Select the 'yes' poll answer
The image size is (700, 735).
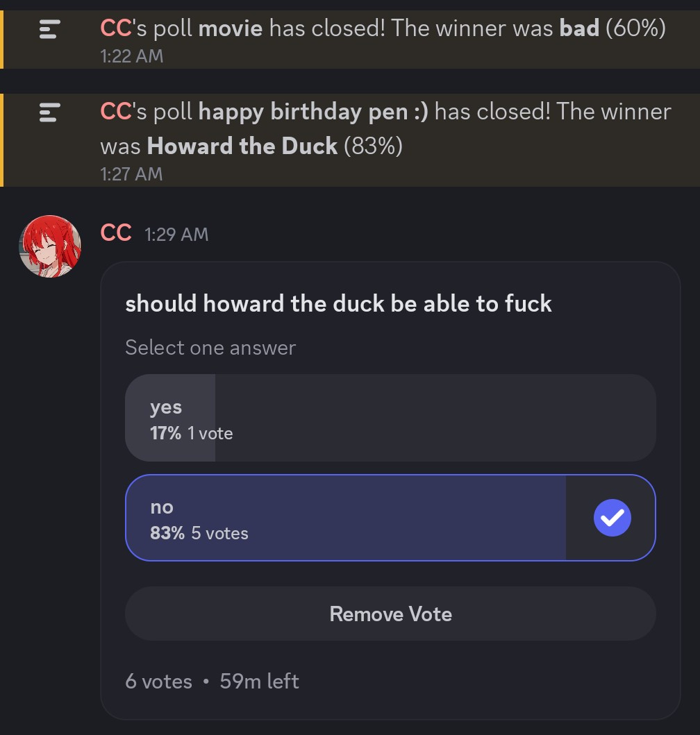pyautogui.click(x=390, y=418)
